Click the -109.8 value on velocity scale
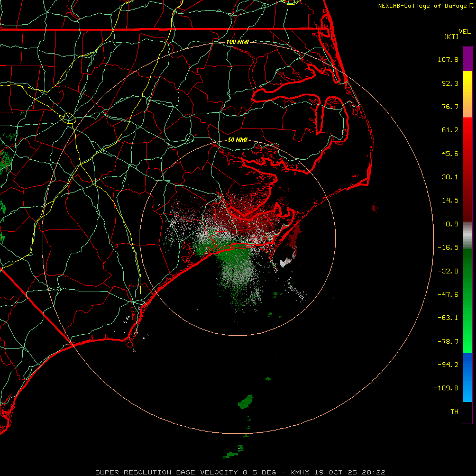 [446, 388]
